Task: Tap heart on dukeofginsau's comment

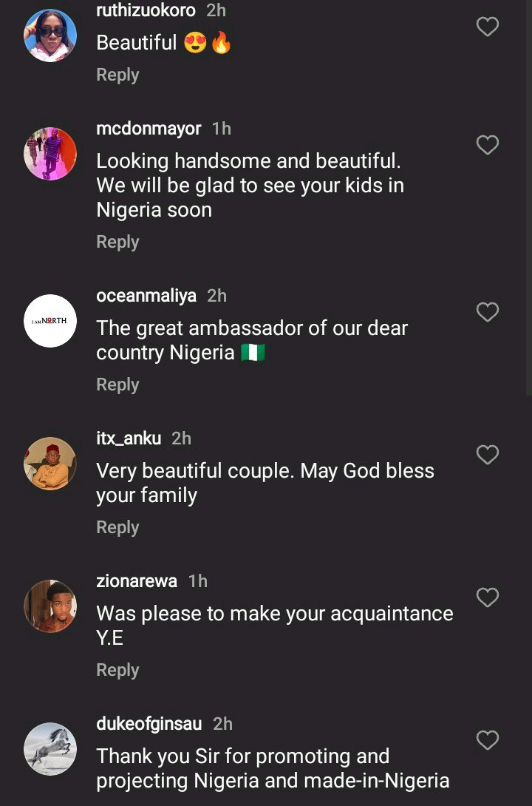Action: 488,740
